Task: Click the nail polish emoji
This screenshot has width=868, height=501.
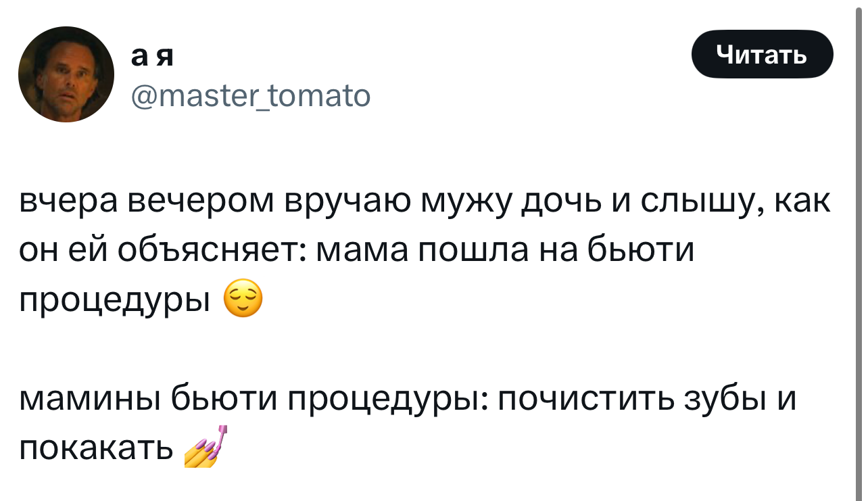Action: pyautogui.click(x=206, y=446)
